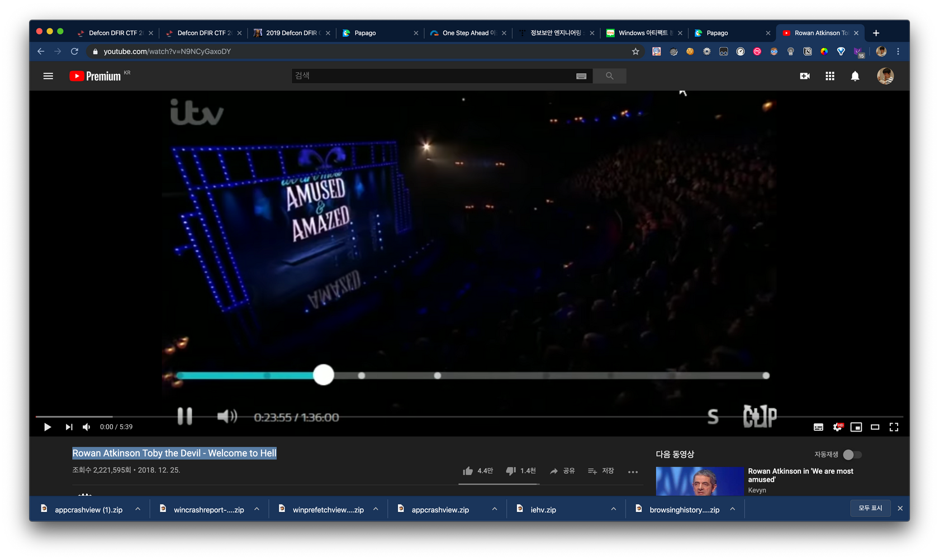The image size is (939, 560).
Task: Switch to the One Step Ahead tab
Action: 468,33
